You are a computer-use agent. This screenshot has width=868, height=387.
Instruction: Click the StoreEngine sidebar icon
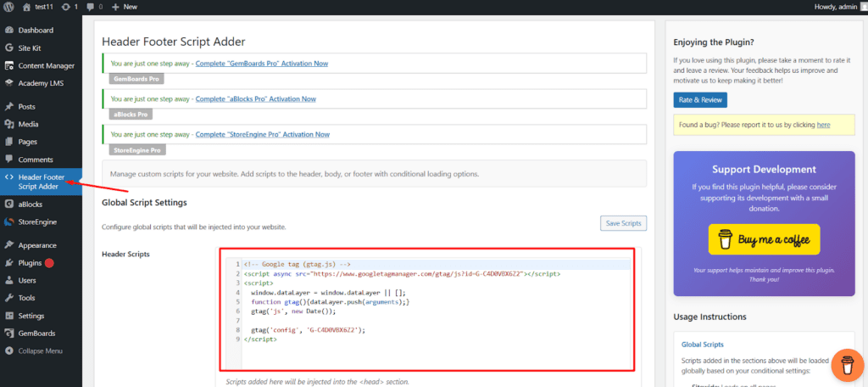pos(8,222)
